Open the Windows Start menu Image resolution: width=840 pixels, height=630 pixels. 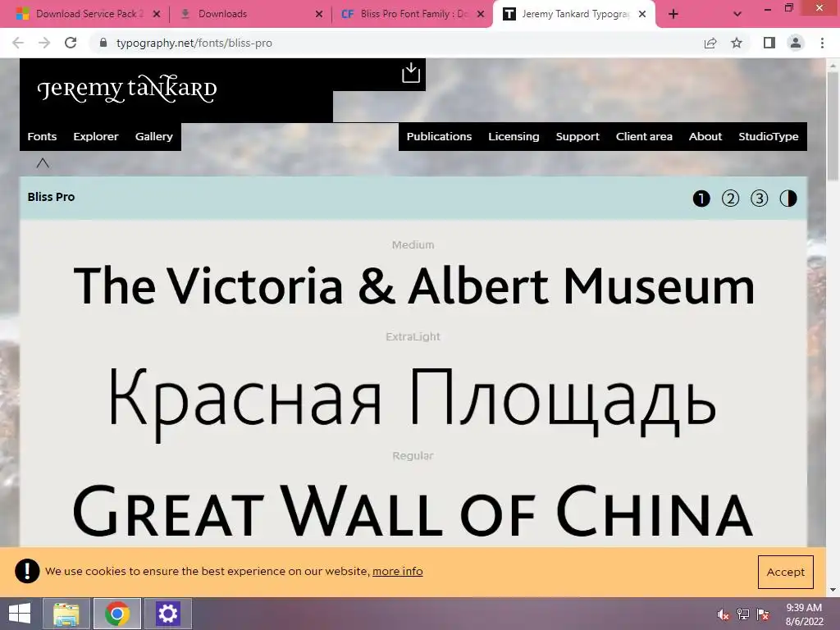click(x=20, y=614)
